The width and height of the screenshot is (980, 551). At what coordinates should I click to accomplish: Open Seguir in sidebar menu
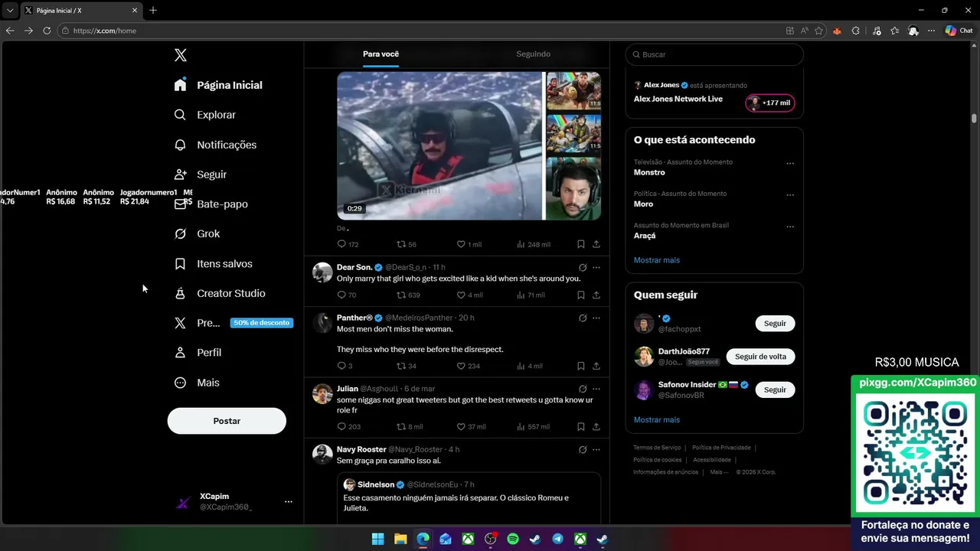(200, 174)
